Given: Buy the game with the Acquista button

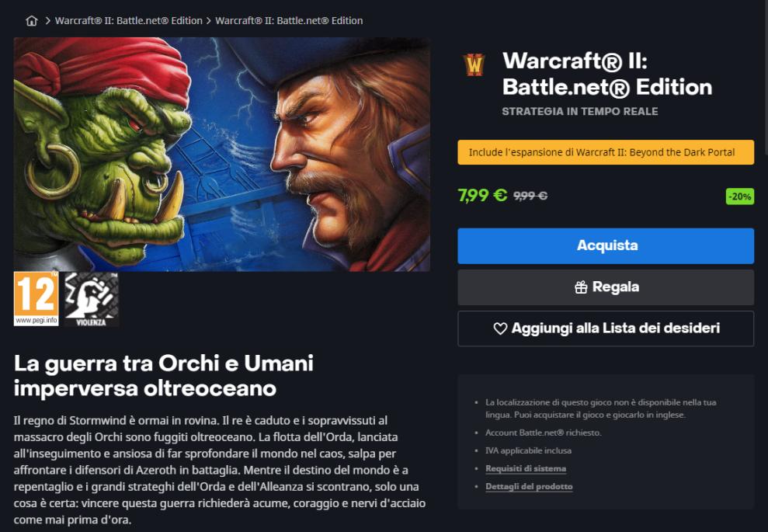Looking at the screenshot, I should click(x=606, y=246).
